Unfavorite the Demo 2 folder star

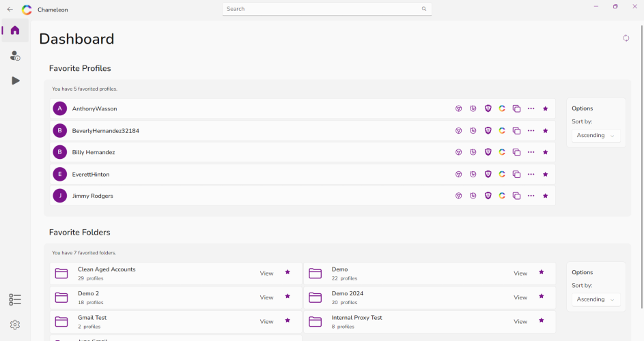tap(288, 296)
